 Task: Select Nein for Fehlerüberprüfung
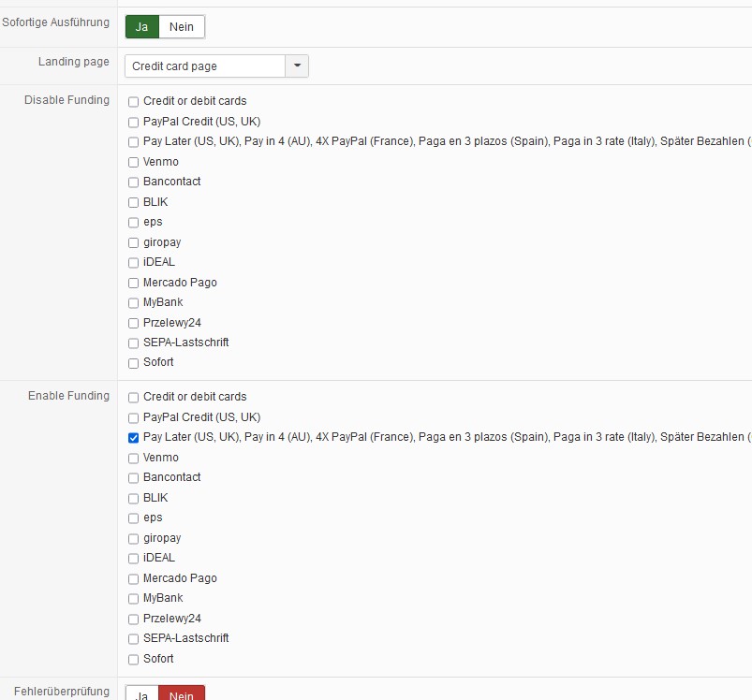pyautogui.click(x=182, y=693)
